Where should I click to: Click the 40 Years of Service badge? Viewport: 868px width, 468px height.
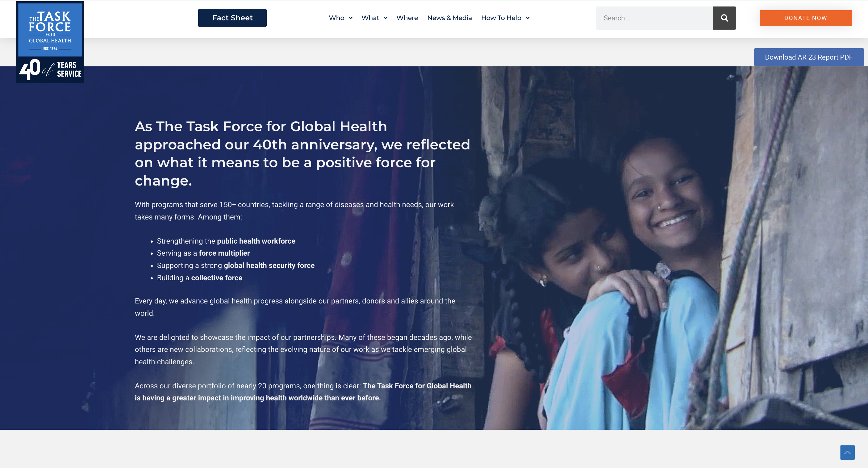pos(50,70)
